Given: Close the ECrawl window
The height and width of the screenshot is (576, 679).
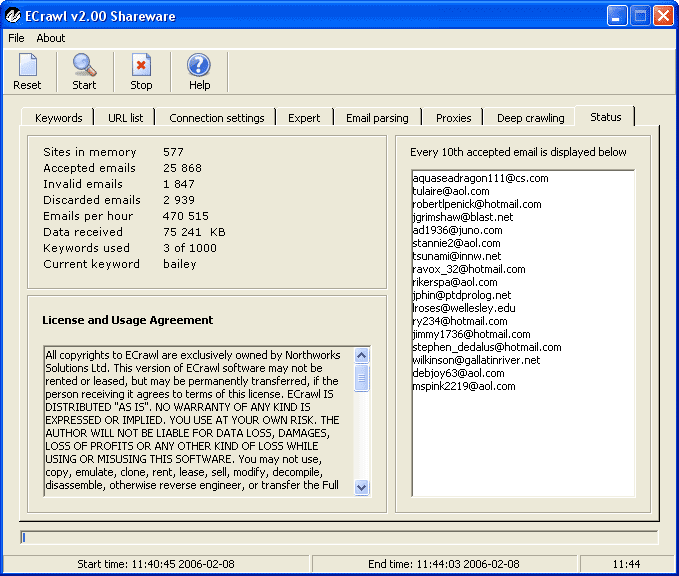Looking at the screenshot, I should pyautogui.click(x=663, y=16).
